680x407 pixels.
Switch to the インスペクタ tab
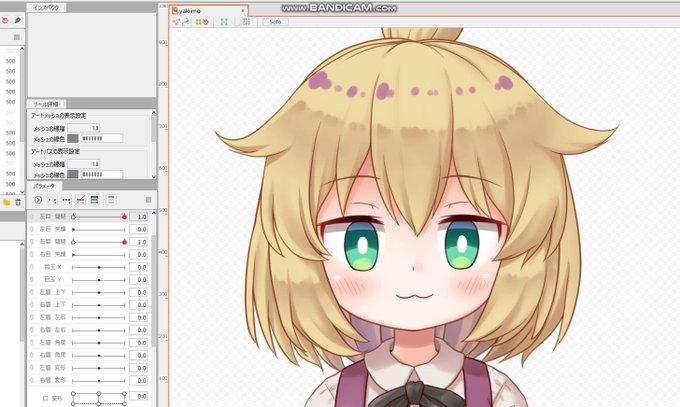46,8
